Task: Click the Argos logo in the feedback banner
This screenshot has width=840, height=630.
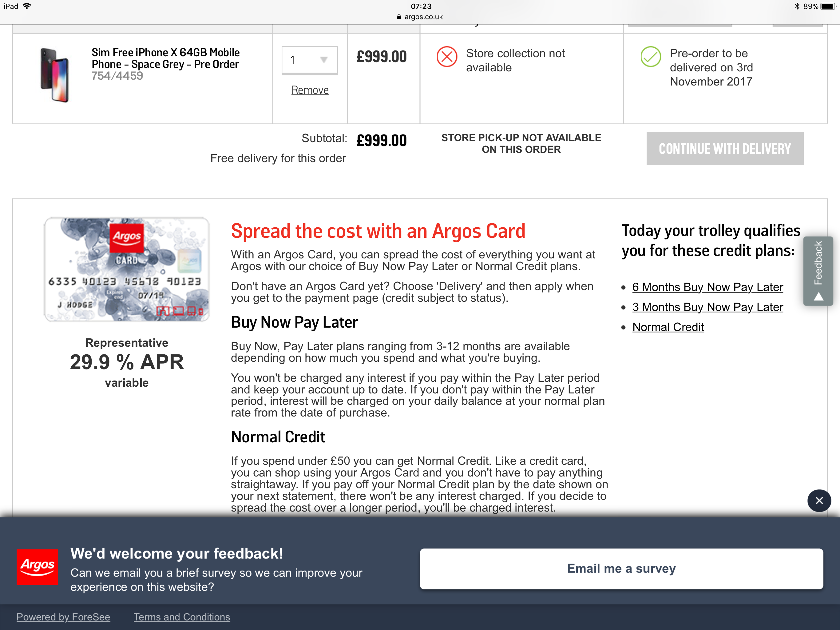Action: [37, 567]
